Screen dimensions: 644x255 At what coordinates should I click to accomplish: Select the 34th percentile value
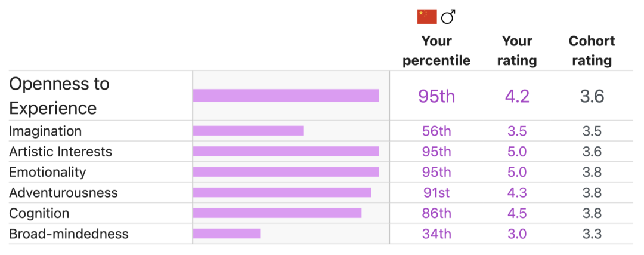pos(436,234)
